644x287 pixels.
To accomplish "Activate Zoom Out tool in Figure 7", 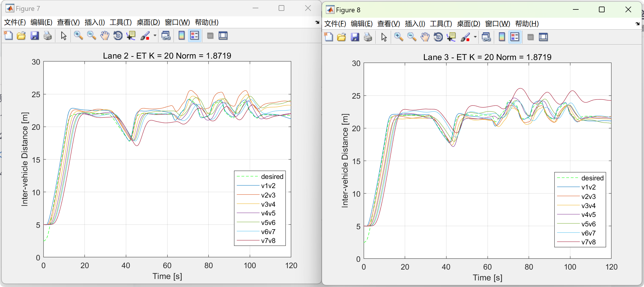I will coord(91,36).
